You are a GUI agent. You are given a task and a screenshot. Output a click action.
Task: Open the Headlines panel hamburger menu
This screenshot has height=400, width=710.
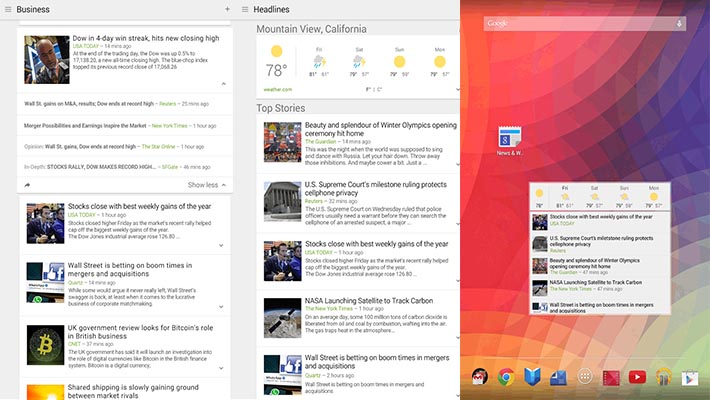(x=245, y=9)
